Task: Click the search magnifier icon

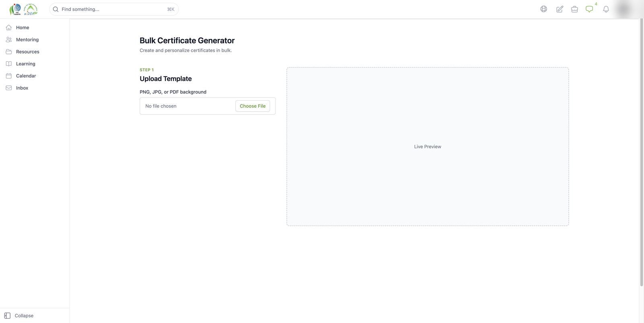Action: (56, 9)
